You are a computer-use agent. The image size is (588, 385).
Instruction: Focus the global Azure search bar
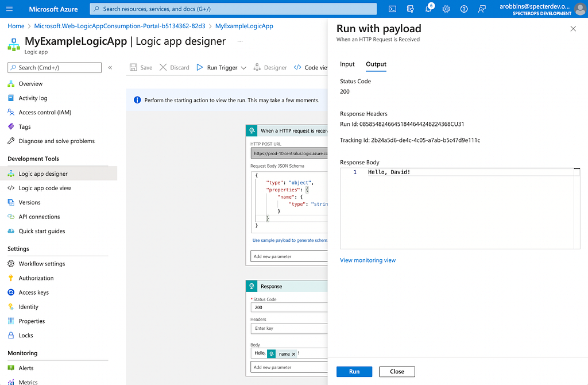tap(233, 9)
